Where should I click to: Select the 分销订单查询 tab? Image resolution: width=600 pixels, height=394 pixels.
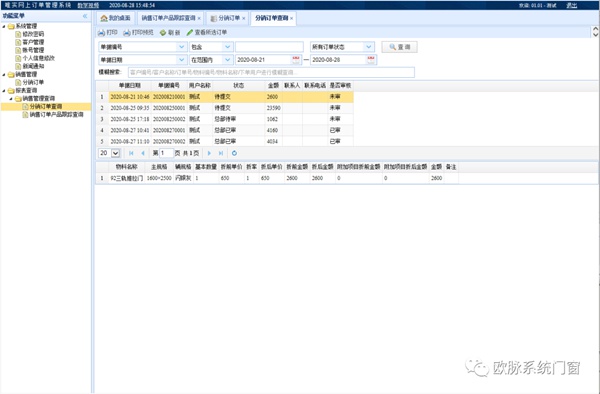273,18
